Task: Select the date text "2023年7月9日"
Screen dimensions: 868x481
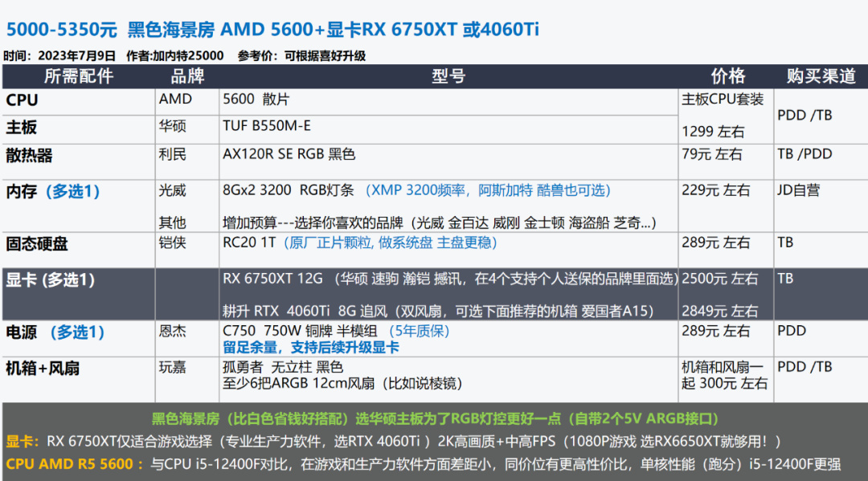Action: click(76, 56)
